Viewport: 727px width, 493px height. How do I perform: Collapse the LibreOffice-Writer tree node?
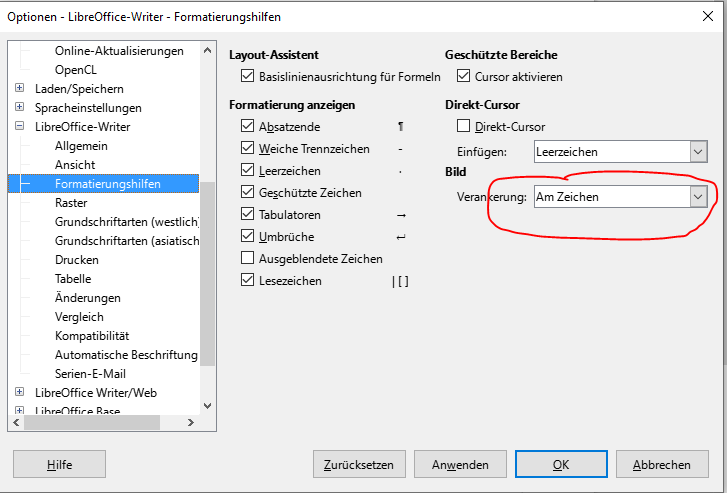(19, 126)
